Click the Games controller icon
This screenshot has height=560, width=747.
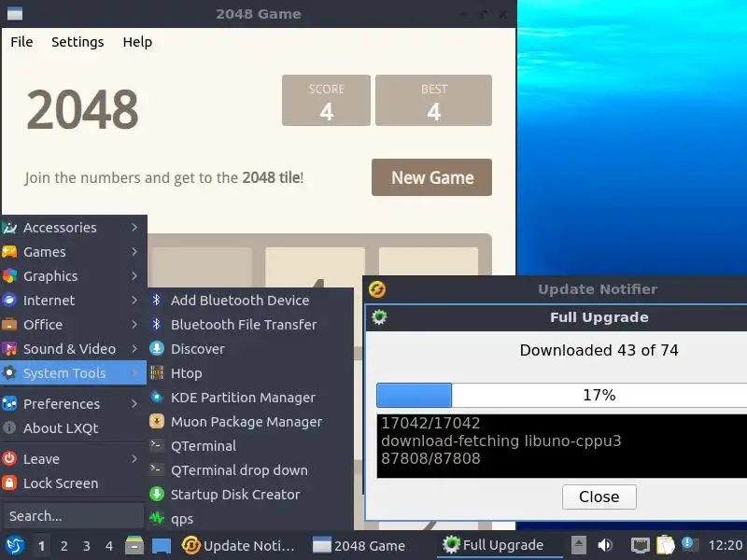9,252
